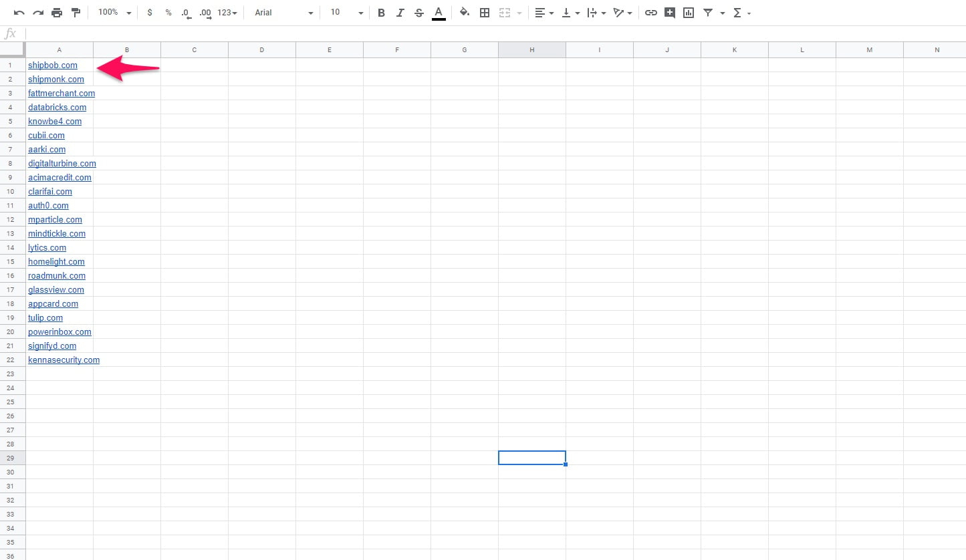Open the powerinbox.com link

tap(59, 331)
